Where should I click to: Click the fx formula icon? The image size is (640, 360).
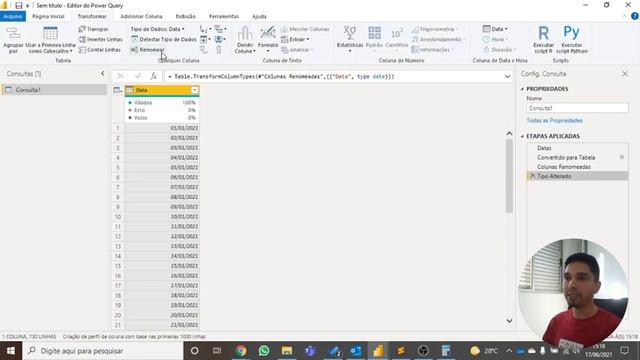pyautogui.click(x=153, y=76)
